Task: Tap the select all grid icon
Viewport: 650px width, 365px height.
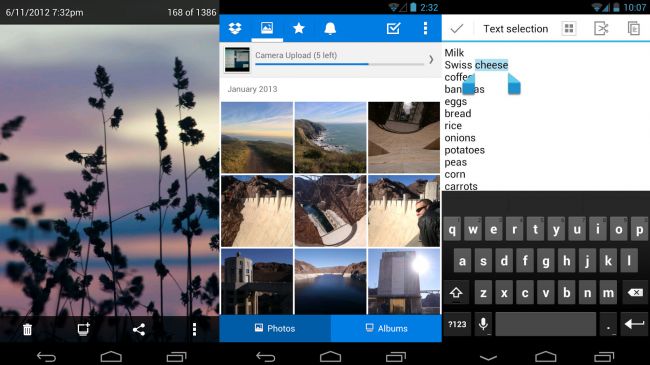Action: (569, 29)
